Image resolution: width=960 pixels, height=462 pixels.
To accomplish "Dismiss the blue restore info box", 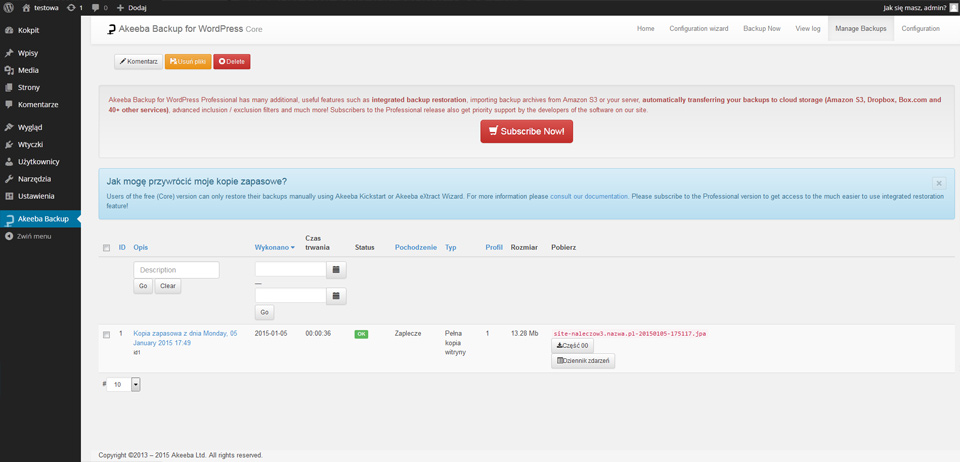I will (939, 183).
